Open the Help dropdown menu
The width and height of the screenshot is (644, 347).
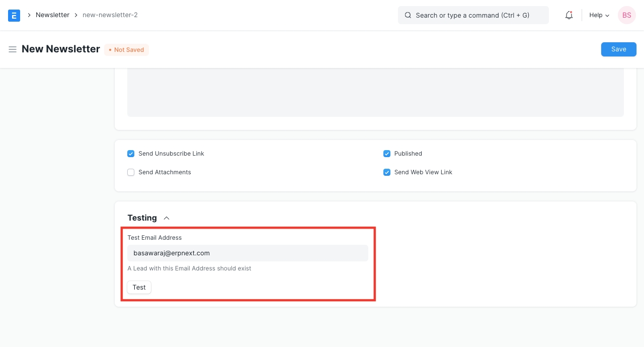pos(599,15)
